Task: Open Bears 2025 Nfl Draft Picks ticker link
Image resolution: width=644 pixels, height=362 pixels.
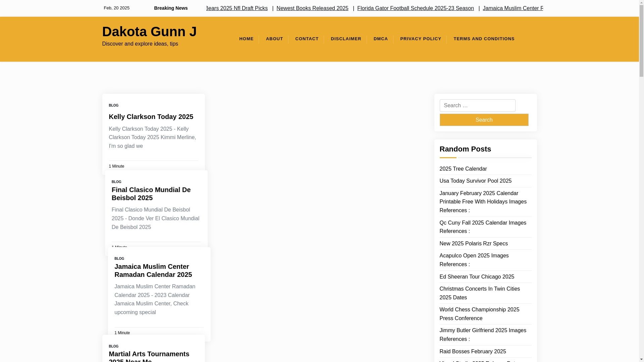Action: point(237,8)
